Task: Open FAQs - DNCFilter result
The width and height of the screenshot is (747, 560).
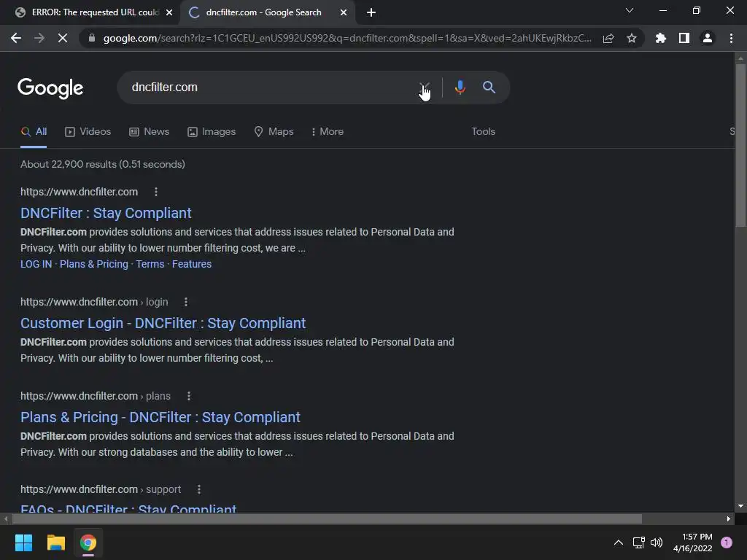Action: point(128,507)
